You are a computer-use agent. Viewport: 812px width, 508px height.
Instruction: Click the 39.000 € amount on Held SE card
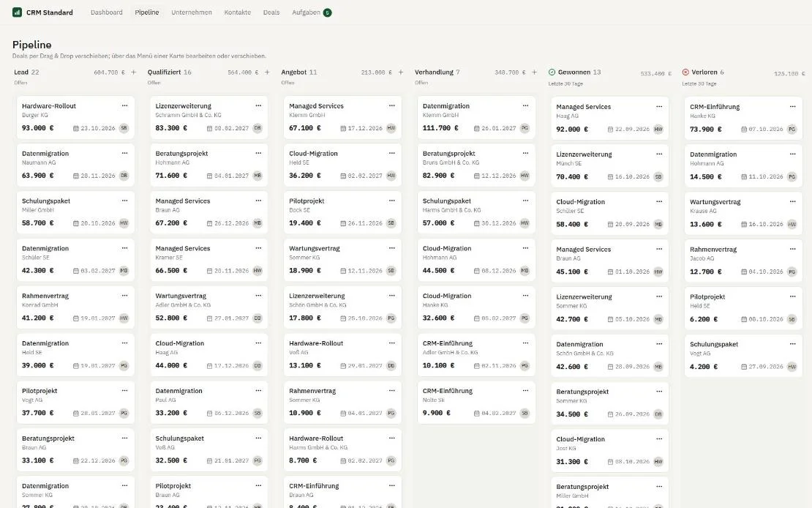[38, 365]
